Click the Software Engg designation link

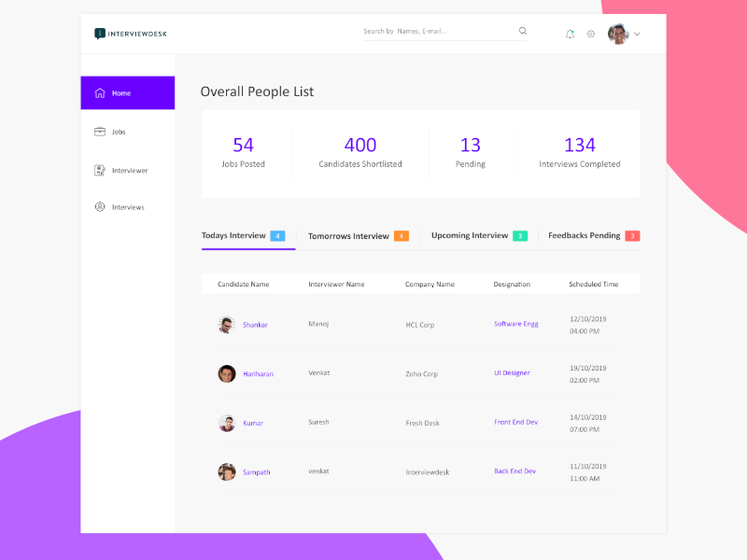point(515,324)
